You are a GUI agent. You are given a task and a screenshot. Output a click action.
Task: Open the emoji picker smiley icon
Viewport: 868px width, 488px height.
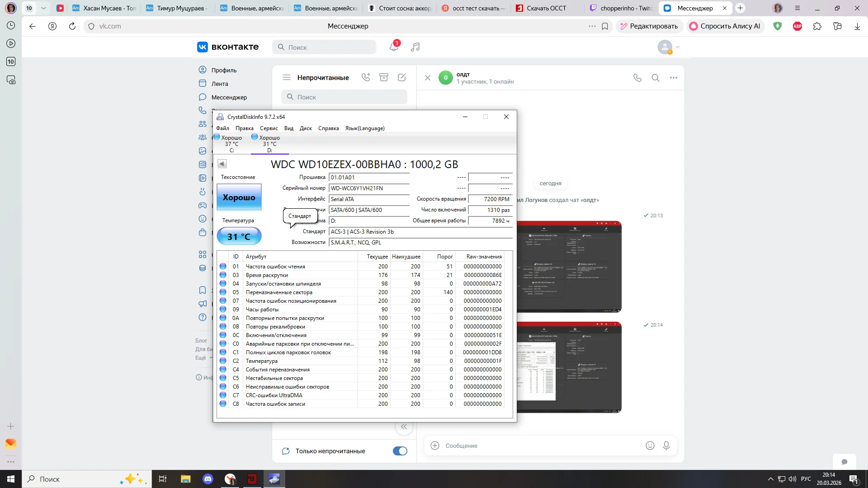click(x=650, y=446)
